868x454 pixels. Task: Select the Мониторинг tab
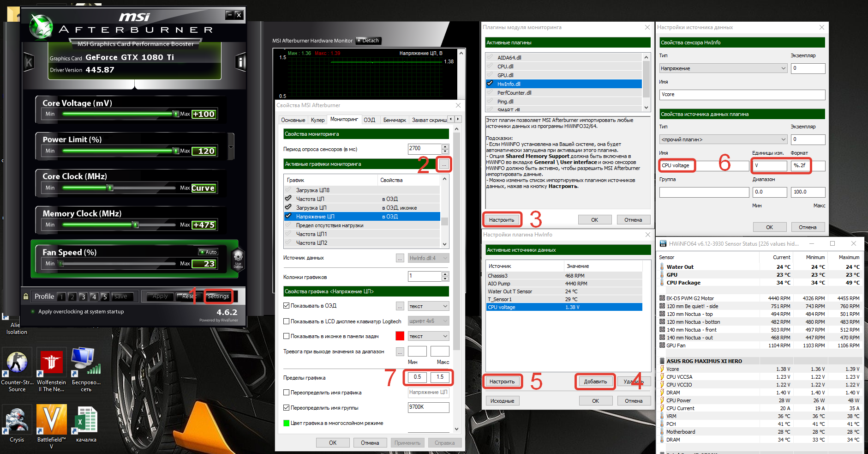point(344,119)
